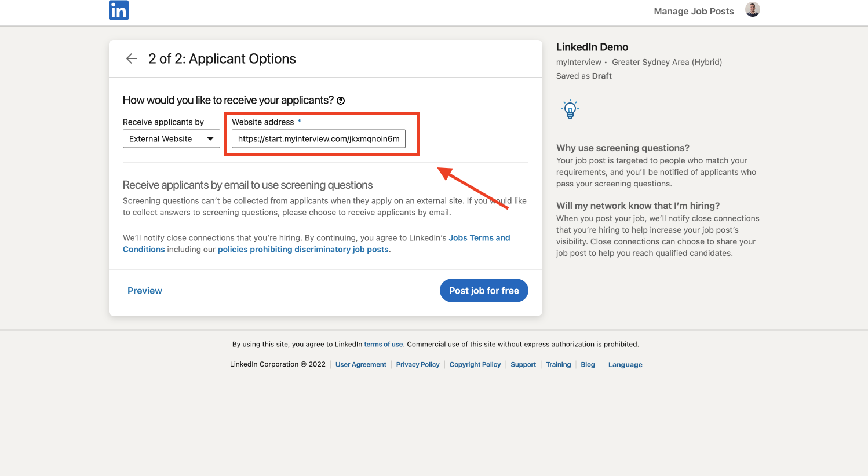Click into the Website address field

[318, 139]
